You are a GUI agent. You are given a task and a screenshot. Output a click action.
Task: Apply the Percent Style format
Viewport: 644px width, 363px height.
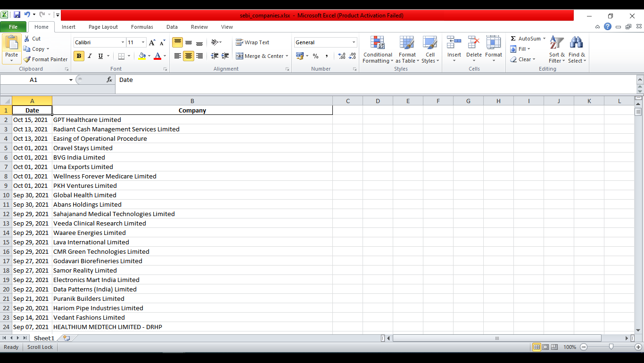[315, 56]
